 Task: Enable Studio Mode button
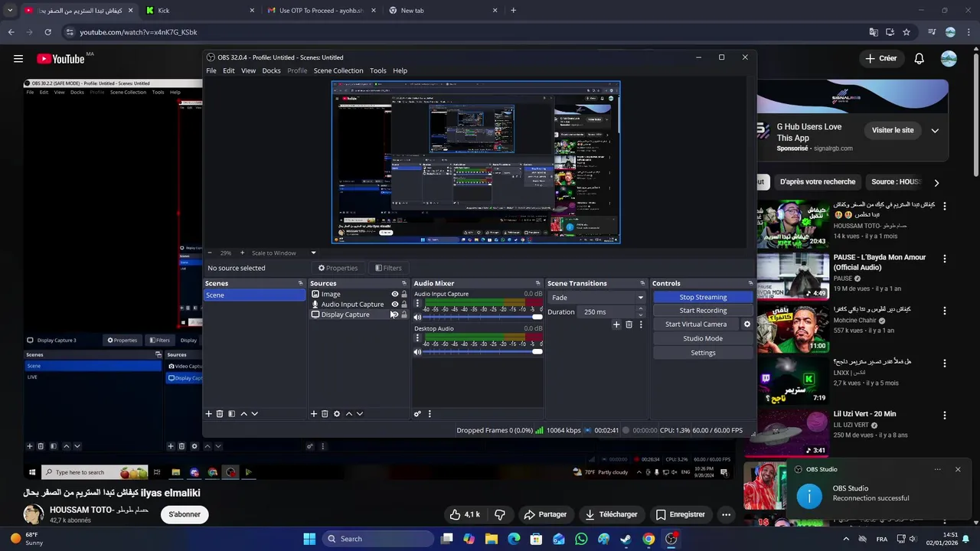[x=703, y=338]
